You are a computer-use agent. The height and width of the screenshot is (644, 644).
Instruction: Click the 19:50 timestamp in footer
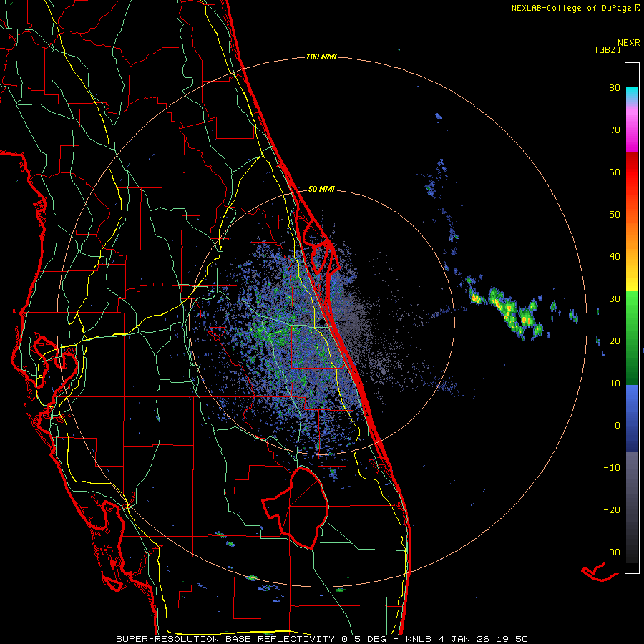512,639
